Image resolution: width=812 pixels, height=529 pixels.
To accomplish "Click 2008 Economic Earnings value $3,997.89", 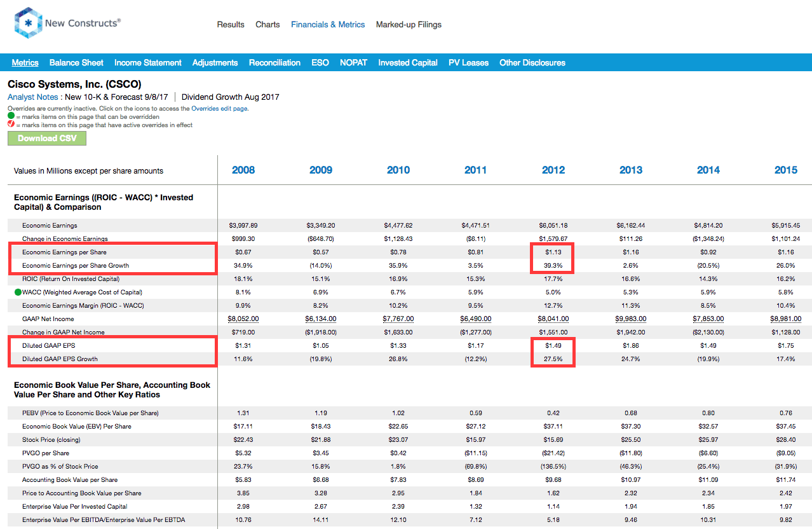I will 243,226.
